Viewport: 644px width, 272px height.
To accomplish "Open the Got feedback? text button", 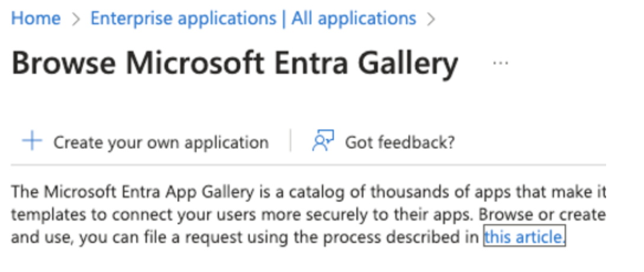I will pos(400,143).
